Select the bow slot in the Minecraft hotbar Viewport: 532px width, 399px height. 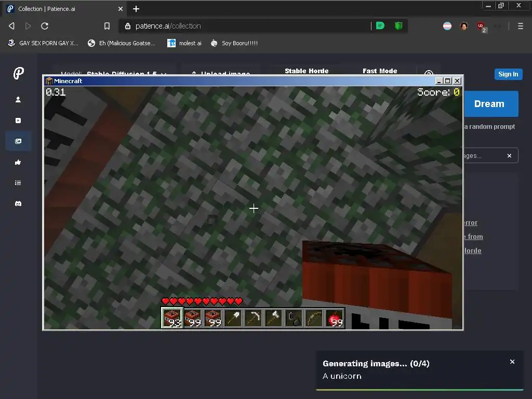[314, 318]
